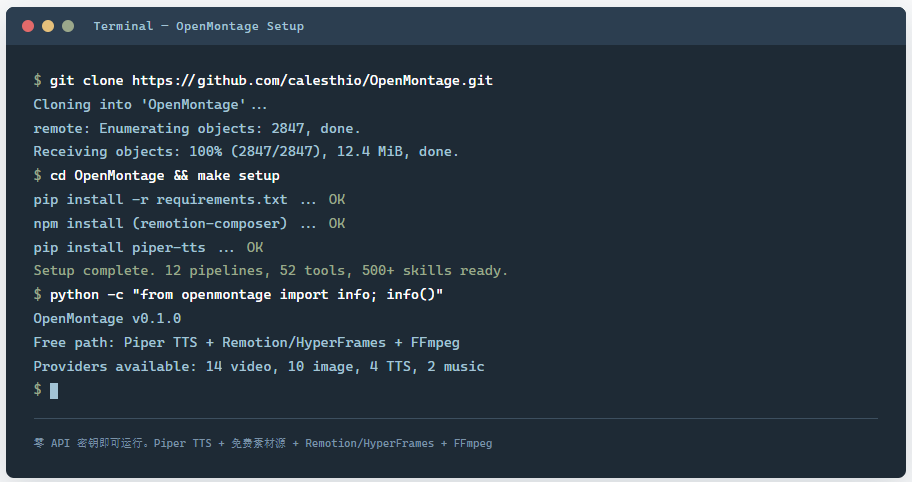Click the title 'Terminal — OpenMontage Setup'

(198, 26)
